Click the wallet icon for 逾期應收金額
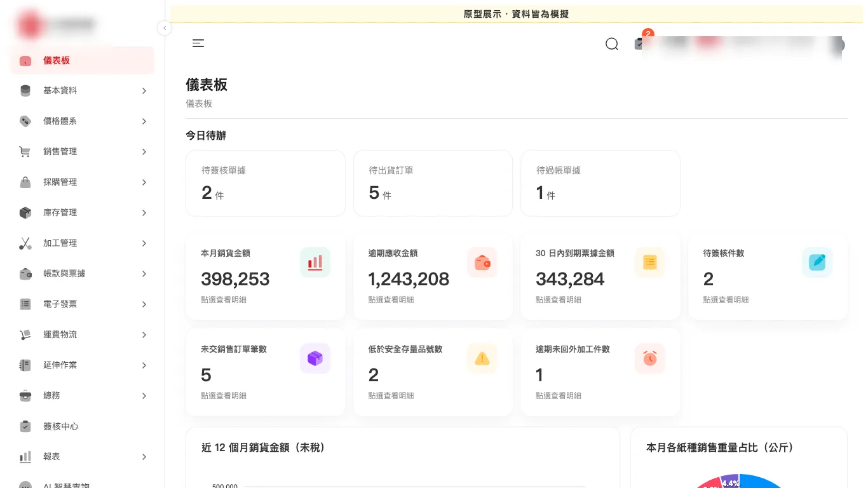Screen dimensions: 868x488 pos(482,262)
